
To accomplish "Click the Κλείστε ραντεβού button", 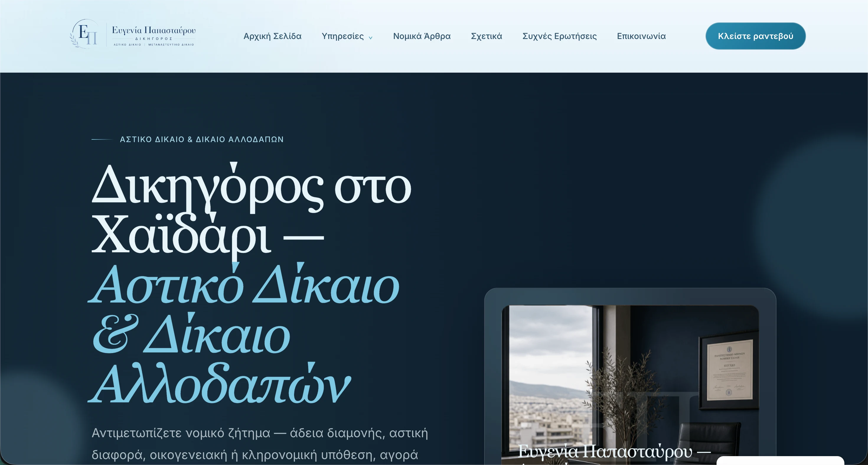I will [x=756, y=36].
